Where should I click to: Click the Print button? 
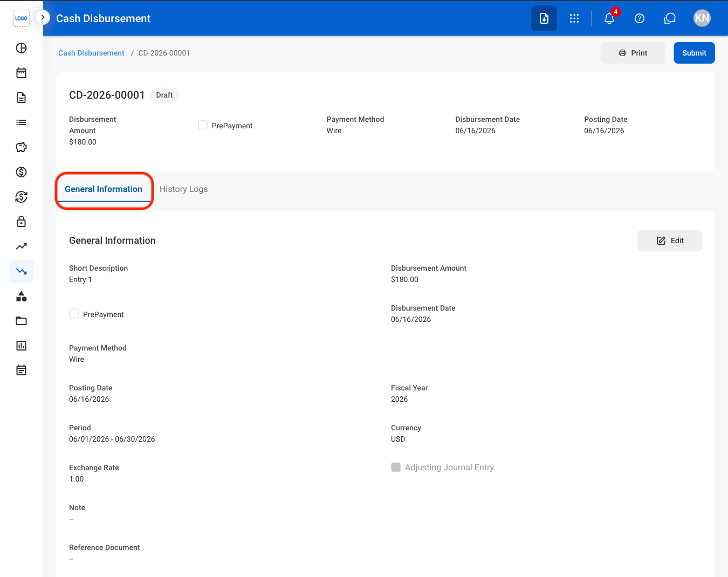(633, 53)
